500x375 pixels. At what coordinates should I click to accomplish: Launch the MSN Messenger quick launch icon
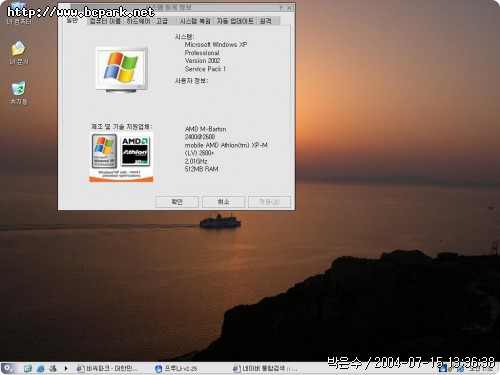coord(53,368)
